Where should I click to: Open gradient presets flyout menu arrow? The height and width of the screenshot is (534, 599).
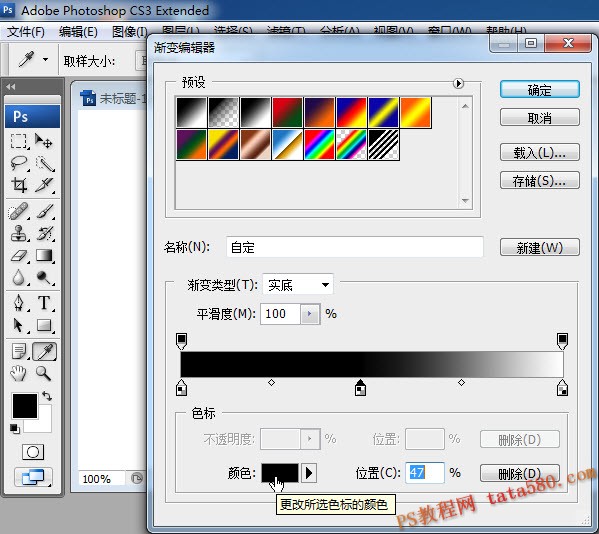point(458,83)
